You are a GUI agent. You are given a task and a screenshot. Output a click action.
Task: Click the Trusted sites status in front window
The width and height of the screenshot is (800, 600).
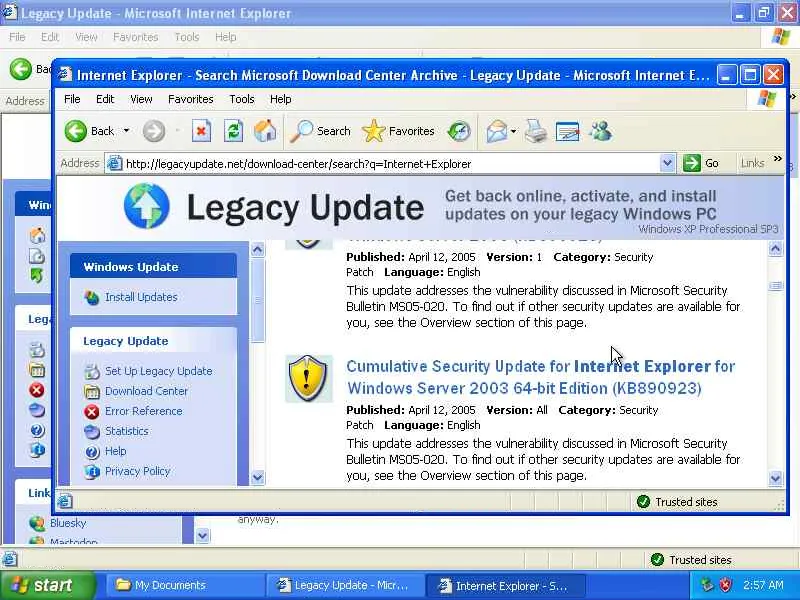[677, 502]
